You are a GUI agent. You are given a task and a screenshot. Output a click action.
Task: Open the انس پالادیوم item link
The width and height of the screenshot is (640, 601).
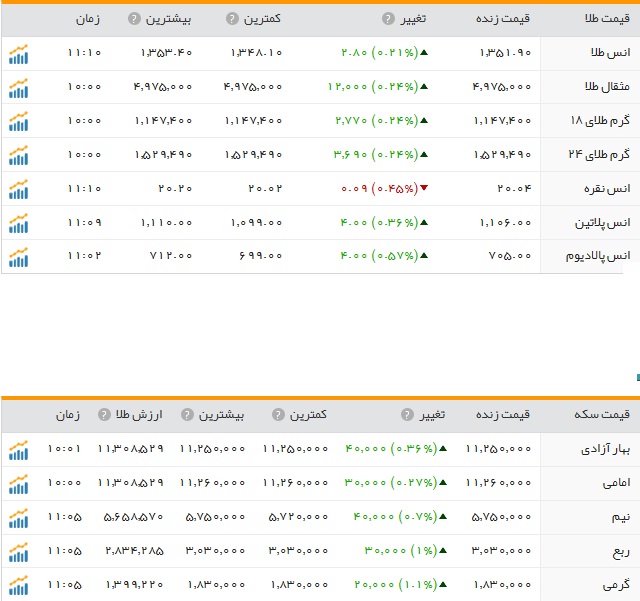pyautogui.click(x=598, y=256)
